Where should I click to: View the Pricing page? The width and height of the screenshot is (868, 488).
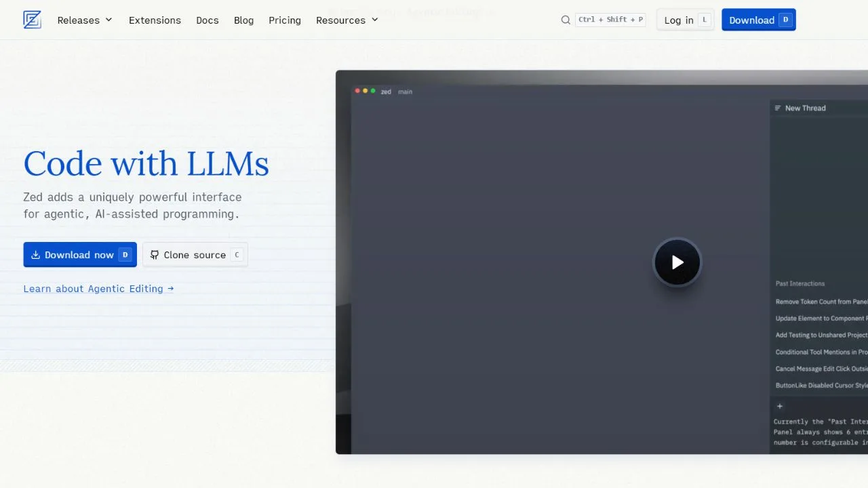coord(285,20)
